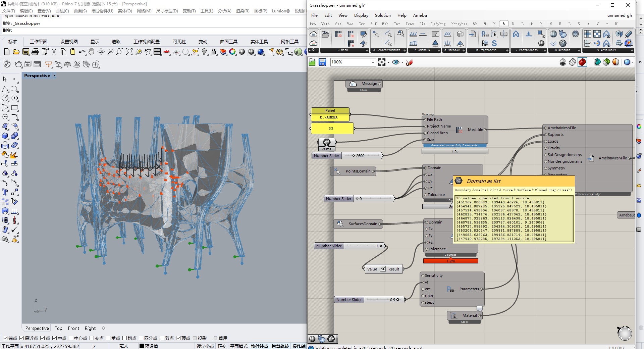Click the Mesh 2D icon in Ameba ribbon

tap(338, 34)
